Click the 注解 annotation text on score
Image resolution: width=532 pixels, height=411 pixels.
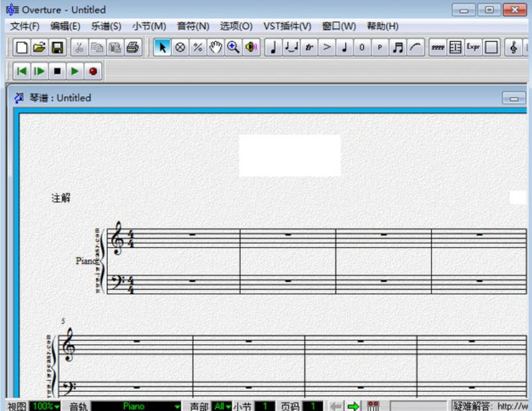click(61, 198)
